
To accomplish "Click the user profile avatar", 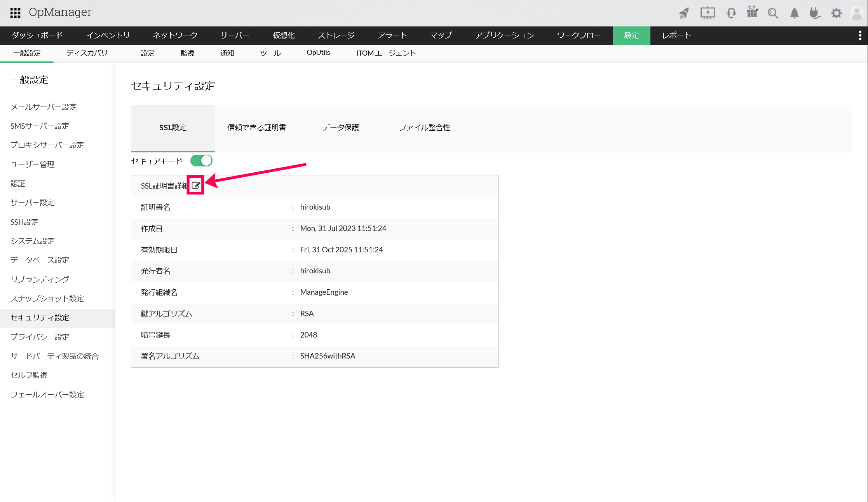I will pyautogui.click(x=857, y=13).
